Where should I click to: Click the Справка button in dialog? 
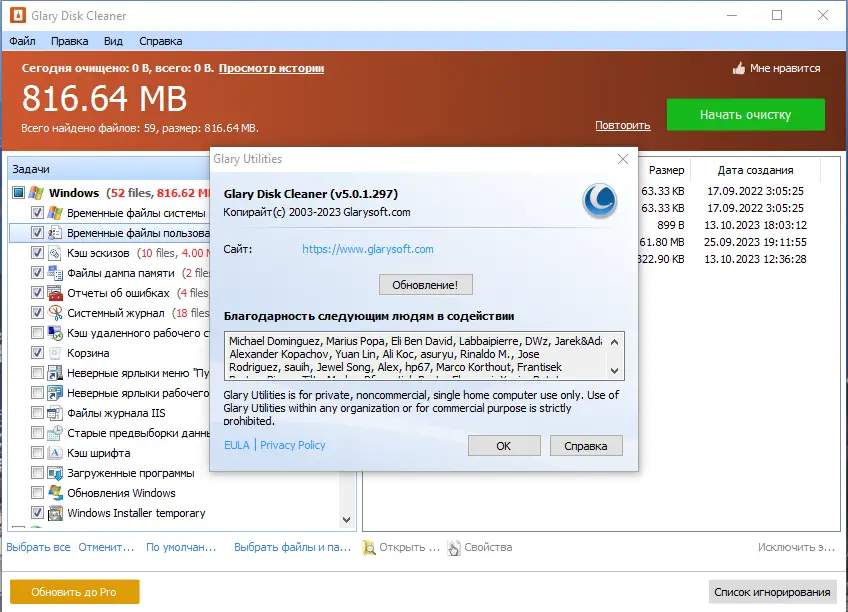coord(586,446)
